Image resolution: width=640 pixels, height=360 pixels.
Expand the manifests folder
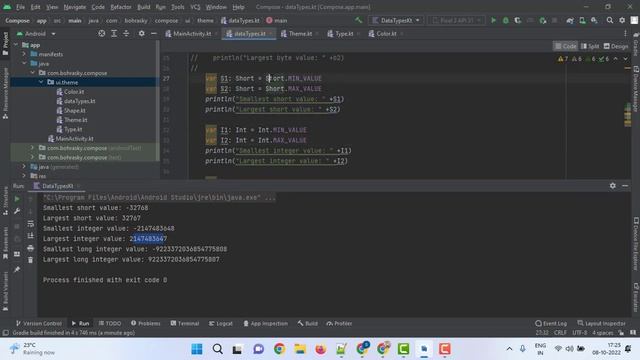24,54
